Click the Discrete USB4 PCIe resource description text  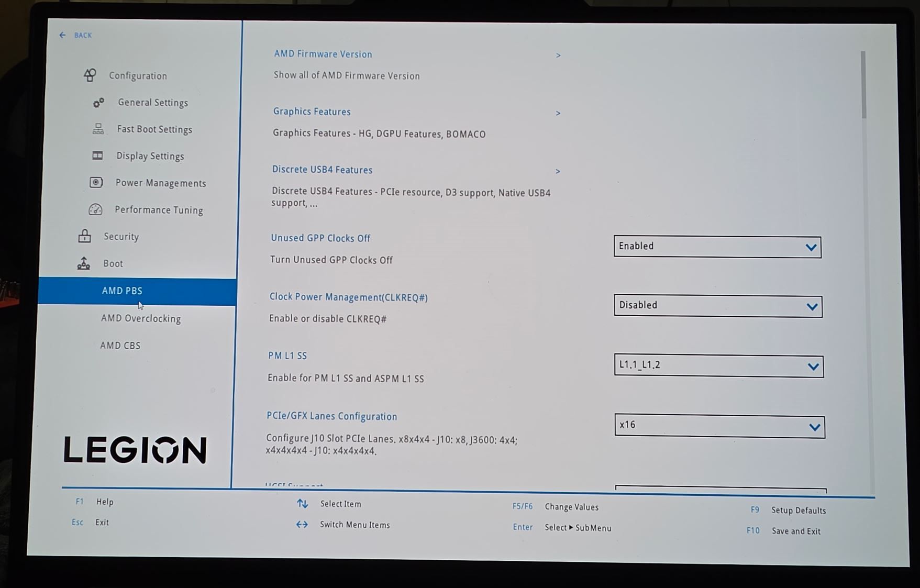point(411,197)
